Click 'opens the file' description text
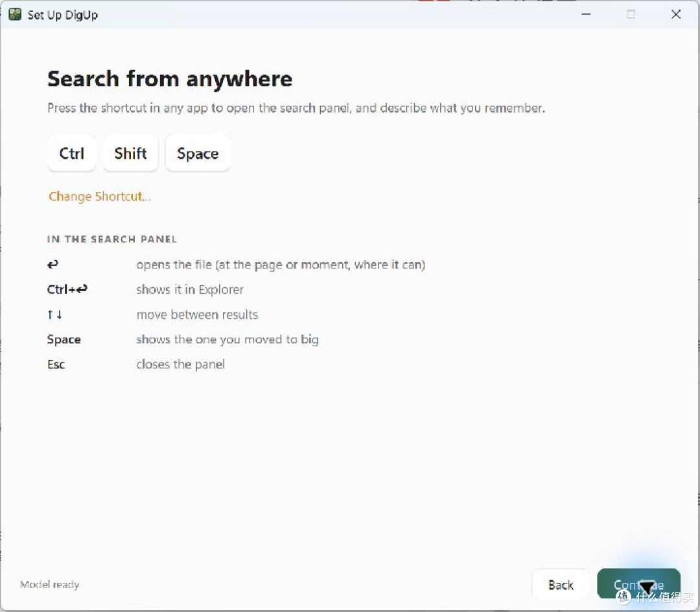 coord(281,265)
